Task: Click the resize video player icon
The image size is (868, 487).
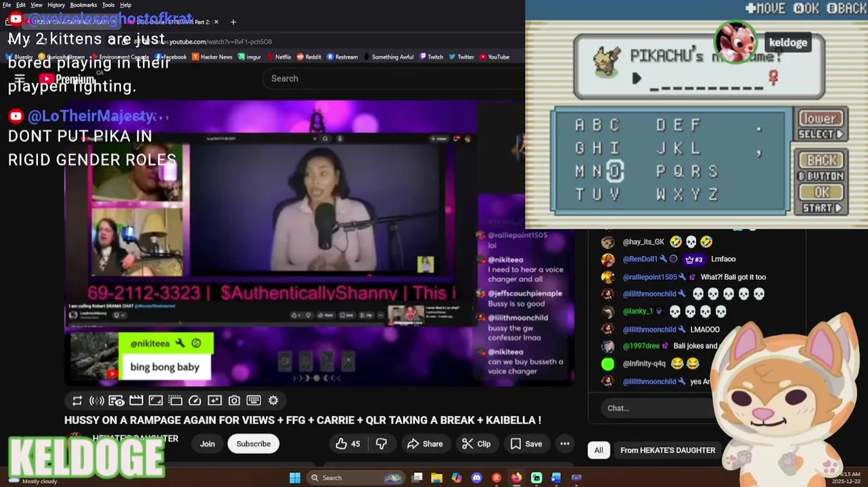Action: click(x=156, y=400)
